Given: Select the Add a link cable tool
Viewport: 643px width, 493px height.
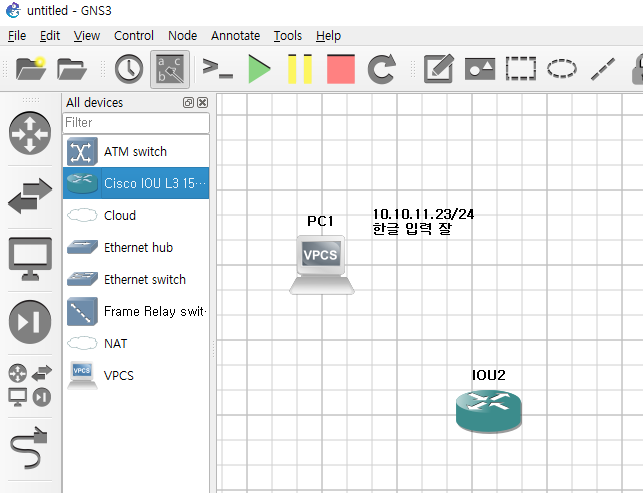Looking at the screenshot, I should click(x=30, y=448).
